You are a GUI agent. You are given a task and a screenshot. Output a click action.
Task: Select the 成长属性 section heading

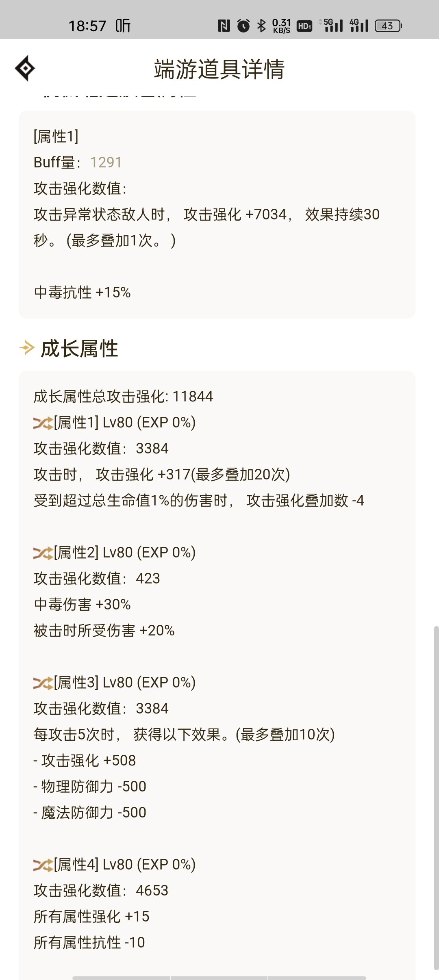coord(79,349)
